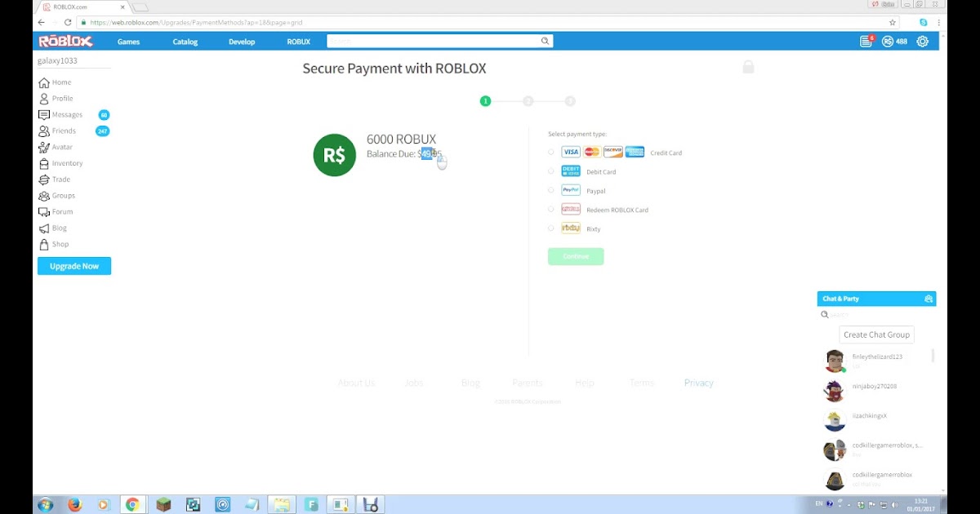Click the Create Chat Group button
The image size is (980, 514).
[x=877, y=335]
